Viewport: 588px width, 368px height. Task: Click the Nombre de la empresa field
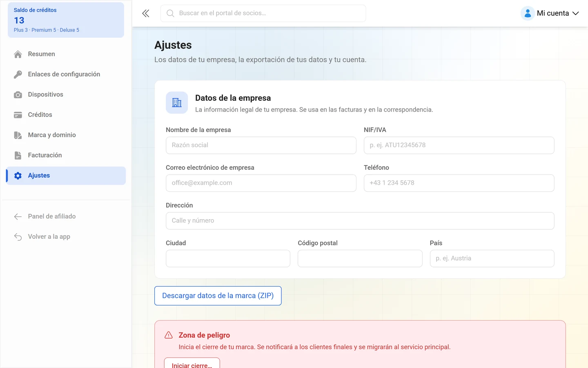(x=261, y=145)
